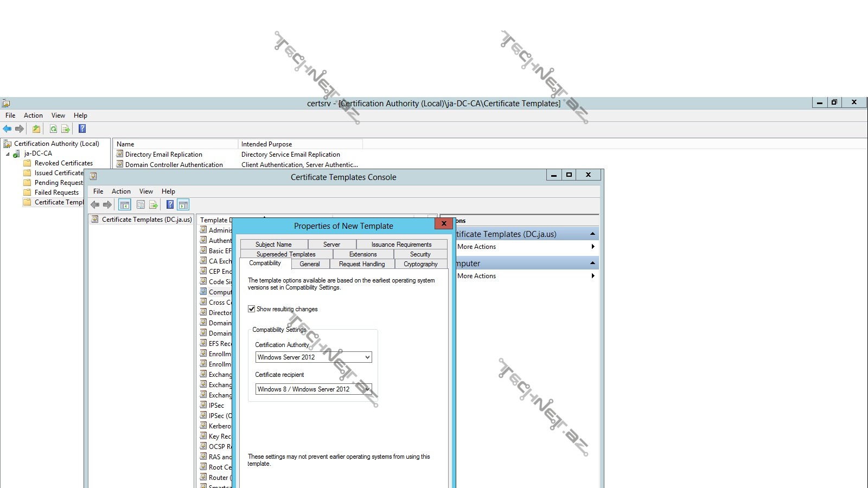Collapse the ja-DC-CA tree node
The image size is (868, 488).
tap(8, 154)
